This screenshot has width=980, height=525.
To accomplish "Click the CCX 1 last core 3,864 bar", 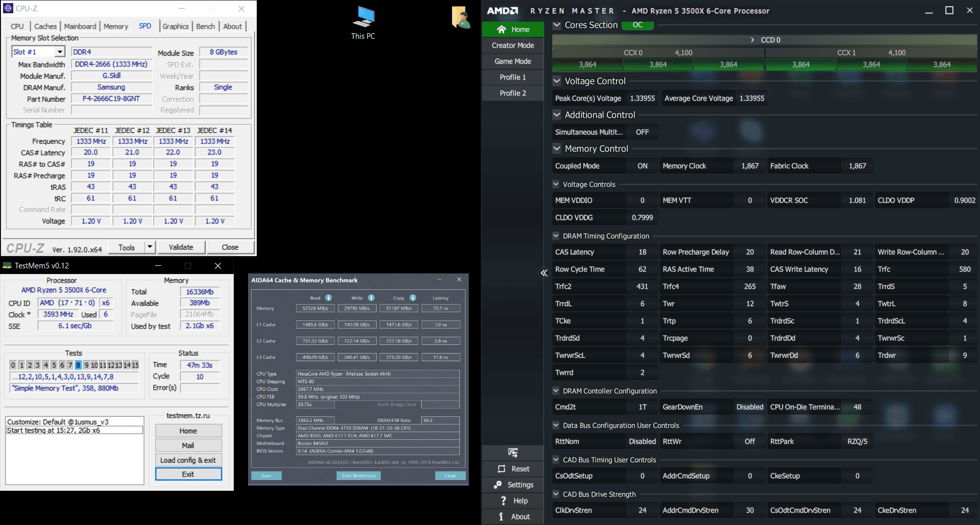I will point(942,65).
